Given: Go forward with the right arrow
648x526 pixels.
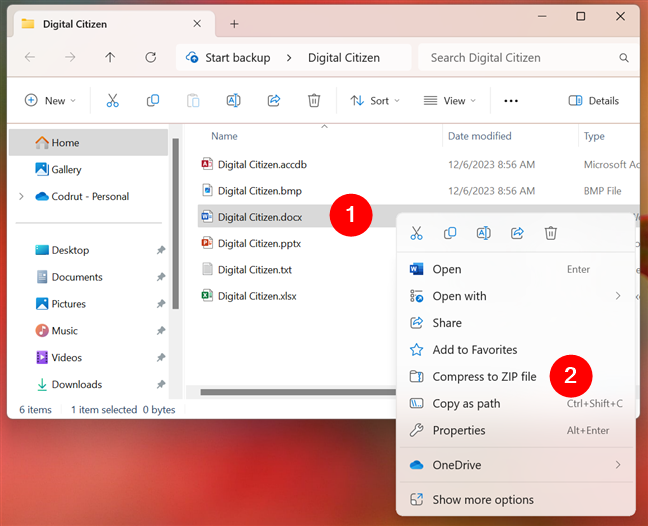Looking at the screenshot, I should pos(70,57).
